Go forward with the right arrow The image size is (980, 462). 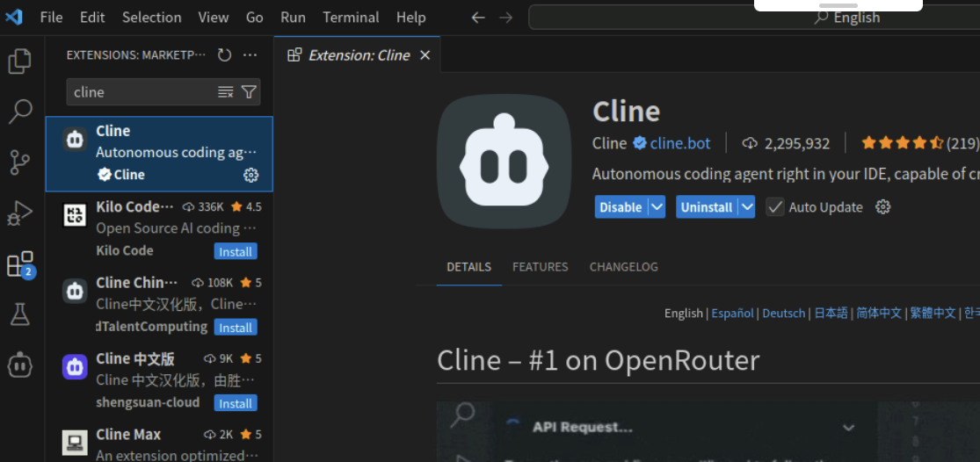coord(505,18)
